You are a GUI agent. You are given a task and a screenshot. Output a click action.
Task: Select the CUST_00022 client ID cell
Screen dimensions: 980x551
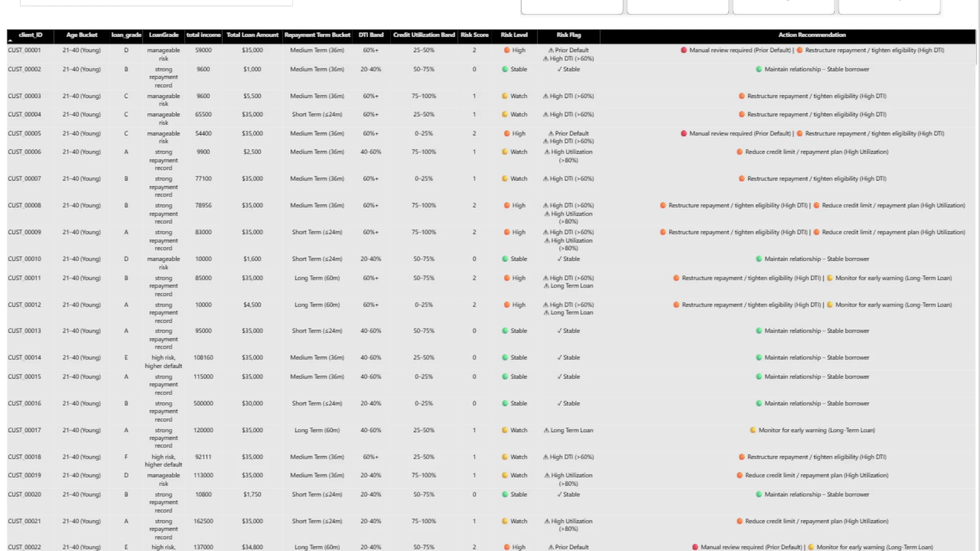[24, 547]
